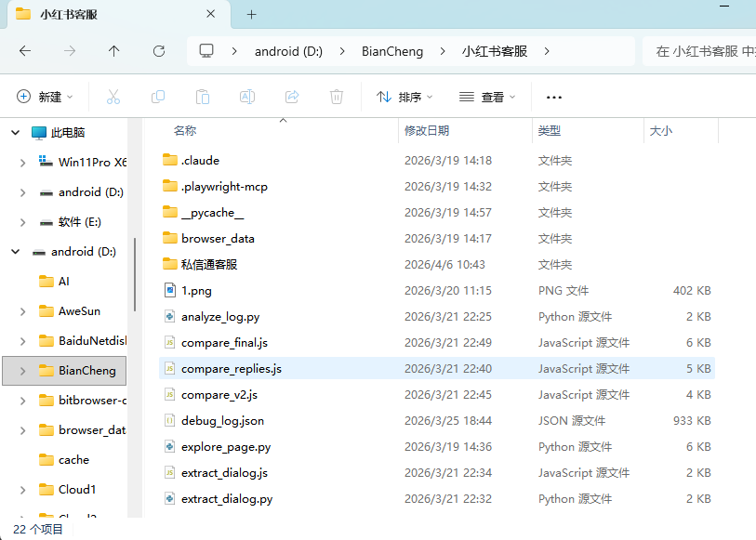Click the Copy icon in toolbar
Viewport: 756px width, 540px height.
pos(158,97)
